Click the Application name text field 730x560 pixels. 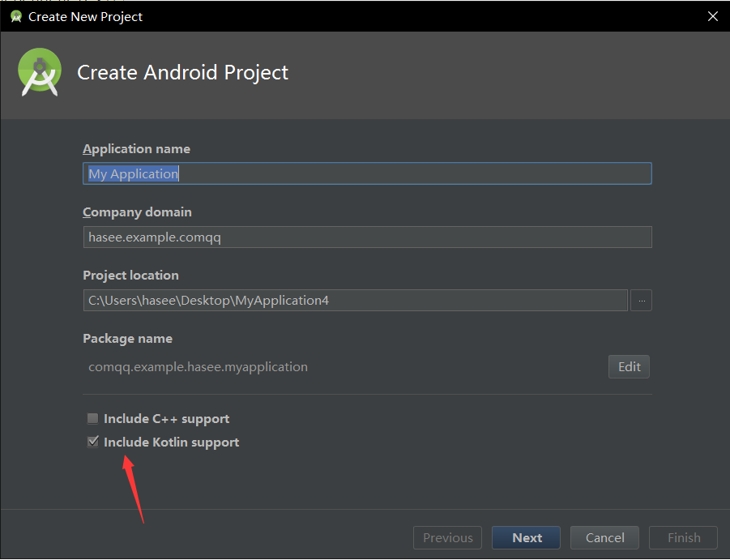367,173
